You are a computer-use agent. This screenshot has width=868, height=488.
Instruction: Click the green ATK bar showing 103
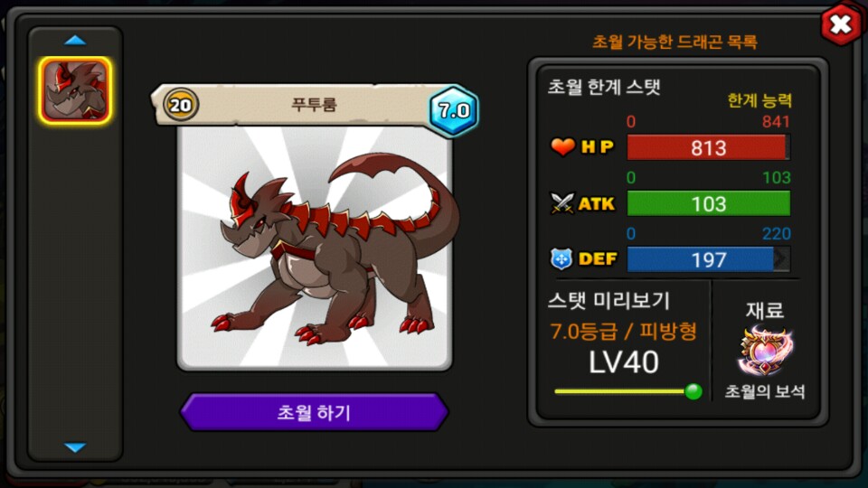pyautogui.click(x=708, y=203)
